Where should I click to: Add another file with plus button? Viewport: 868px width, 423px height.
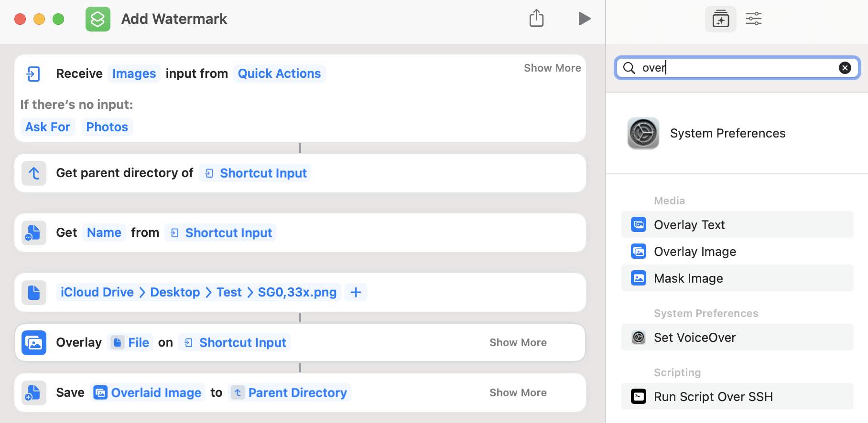click(x=356, y=292)
